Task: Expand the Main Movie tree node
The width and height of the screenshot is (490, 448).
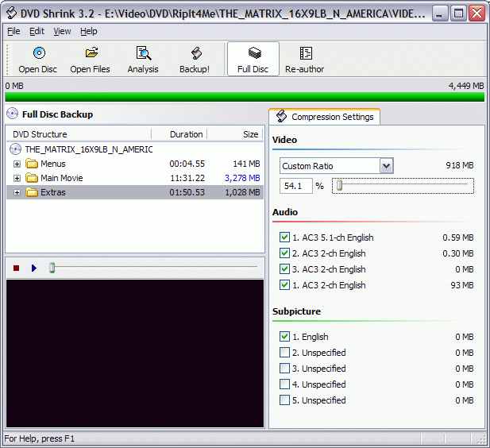Action: (x=17, y=178)
